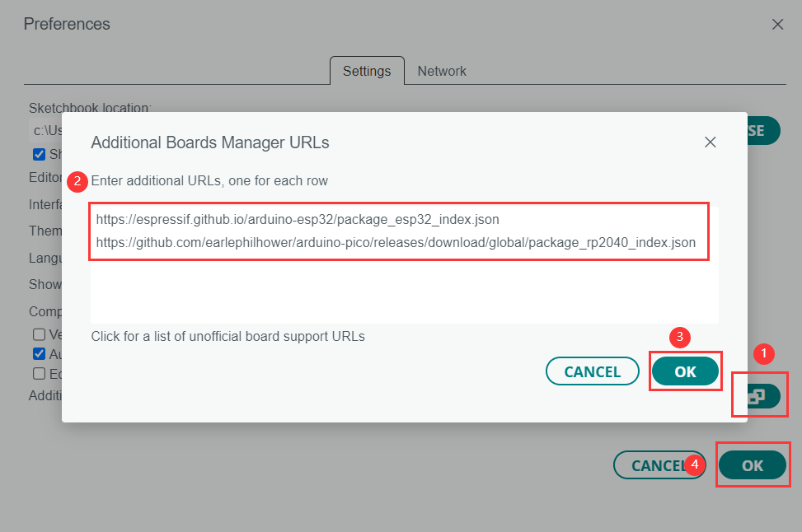Screen dimensions: 802x532
Task: Click the esp32 package index URL line
Action: [298, 219]
